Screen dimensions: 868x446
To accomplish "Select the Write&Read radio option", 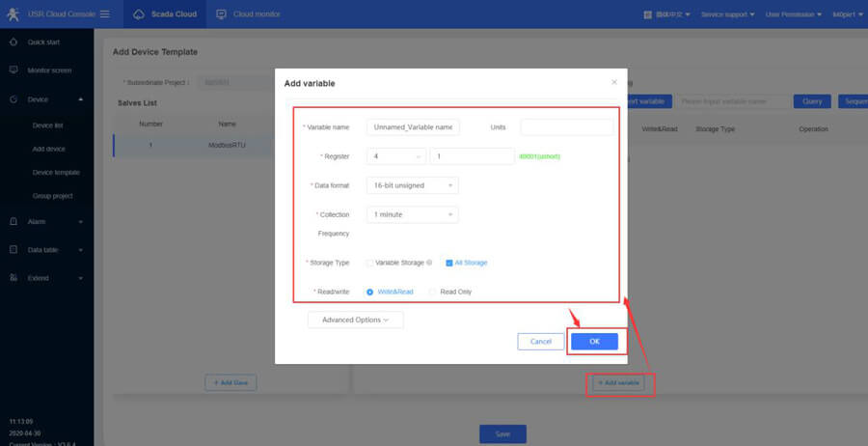I will coord(369,292).
